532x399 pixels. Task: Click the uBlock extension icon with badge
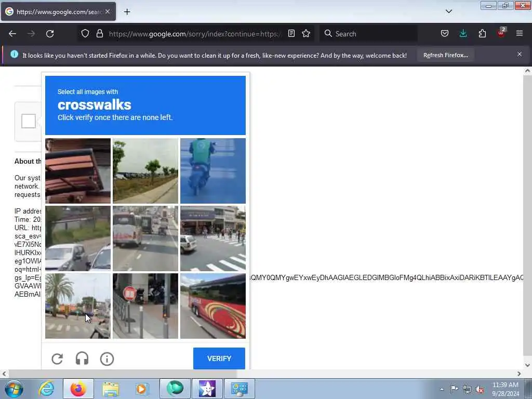501,33
